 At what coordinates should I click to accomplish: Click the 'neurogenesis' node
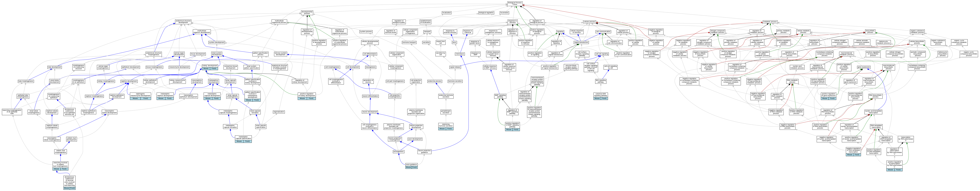point(371,67)
